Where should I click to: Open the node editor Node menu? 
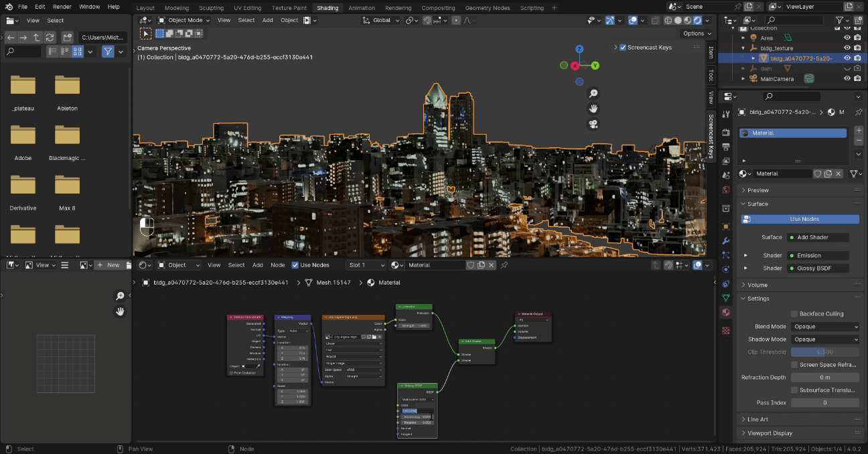(x=277, y=265)
